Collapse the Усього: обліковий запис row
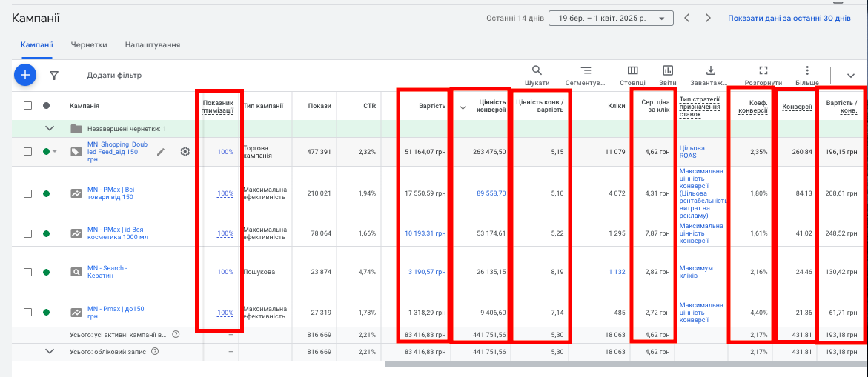The image size is (868, 377). [x=50, y=351]
